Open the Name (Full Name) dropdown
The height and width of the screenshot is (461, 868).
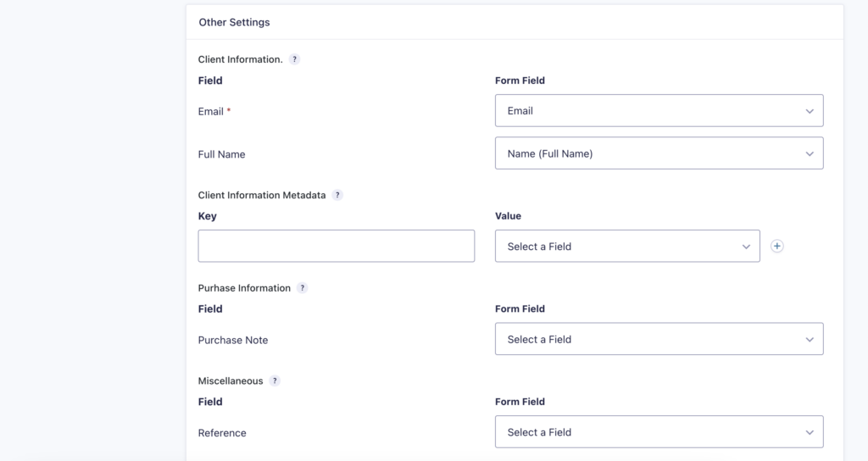click(659, 153)
